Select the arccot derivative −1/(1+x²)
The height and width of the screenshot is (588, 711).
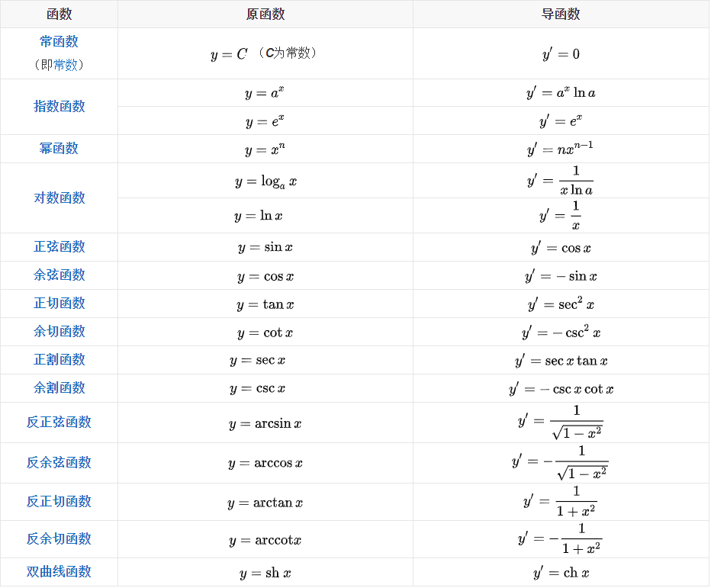[561, 539]
